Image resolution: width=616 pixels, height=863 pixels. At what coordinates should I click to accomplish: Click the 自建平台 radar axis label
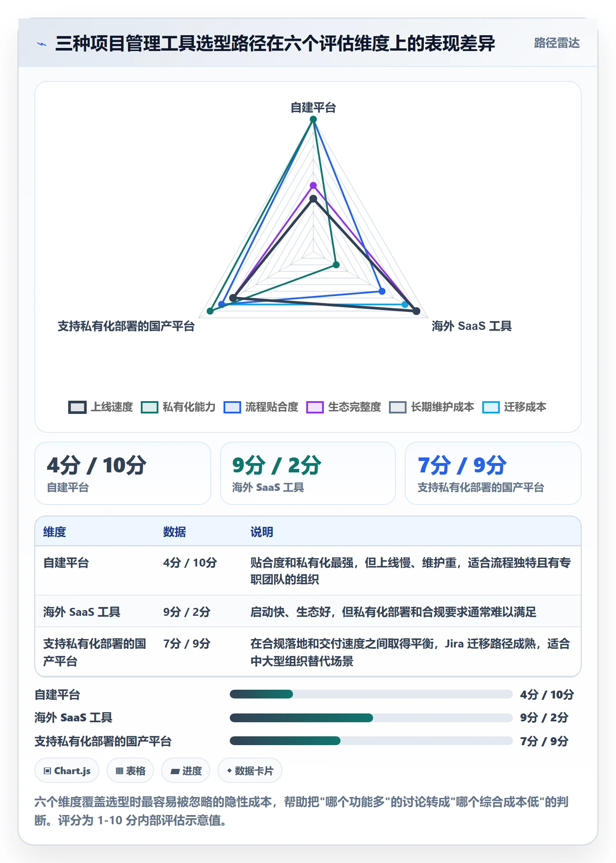313,108
